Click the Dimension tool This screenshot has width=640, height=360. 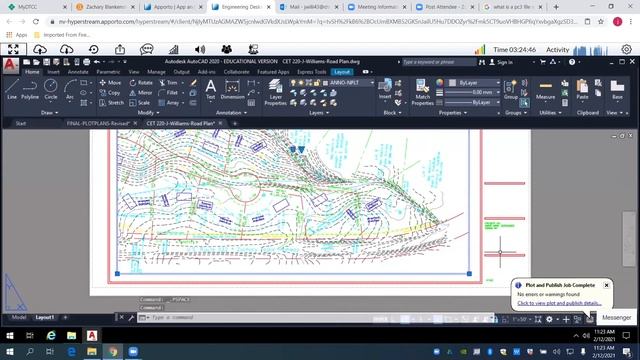232,89
